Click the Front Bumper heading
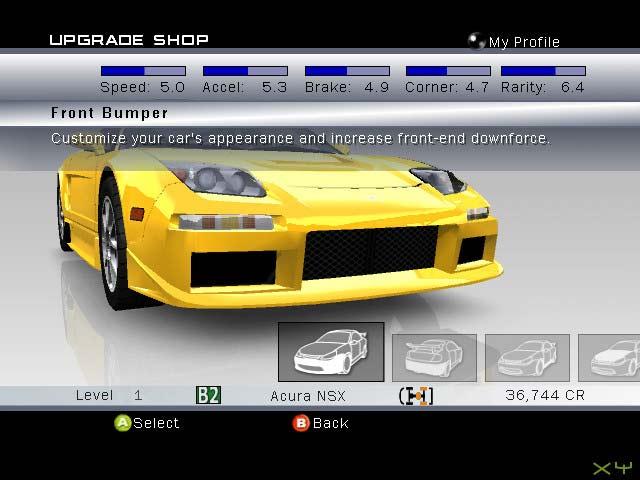The image size is (640, 480). [x=110, y=113]
